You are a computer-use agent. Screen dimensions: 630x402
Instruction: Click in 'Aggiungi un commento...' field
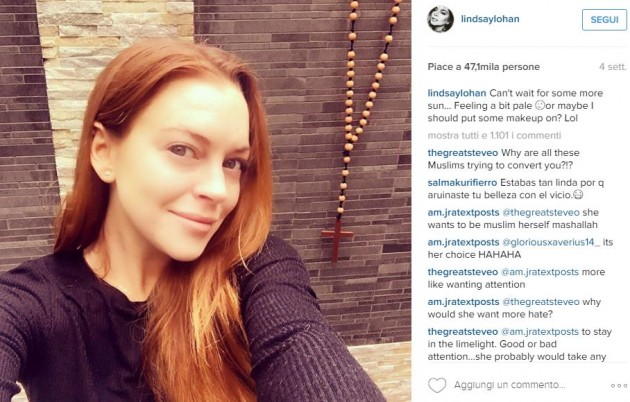(x=509, y=385)
